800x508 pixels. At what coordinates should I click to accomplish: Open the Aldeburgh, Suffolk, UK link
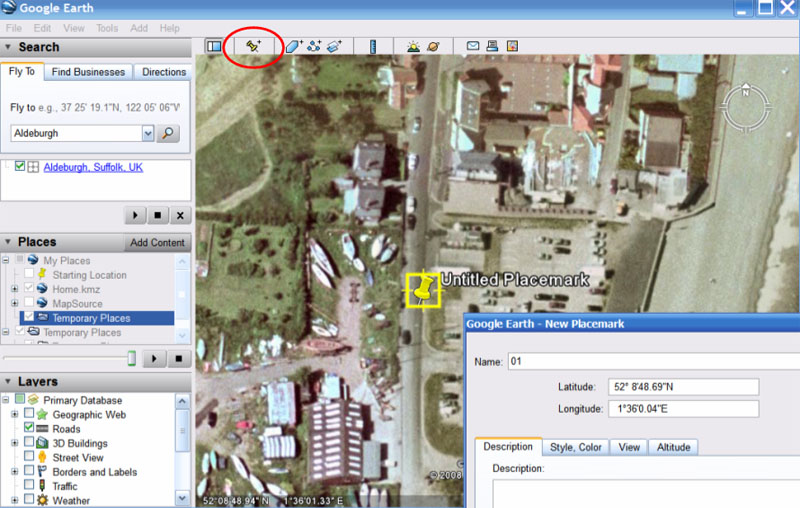coord(93,167)
